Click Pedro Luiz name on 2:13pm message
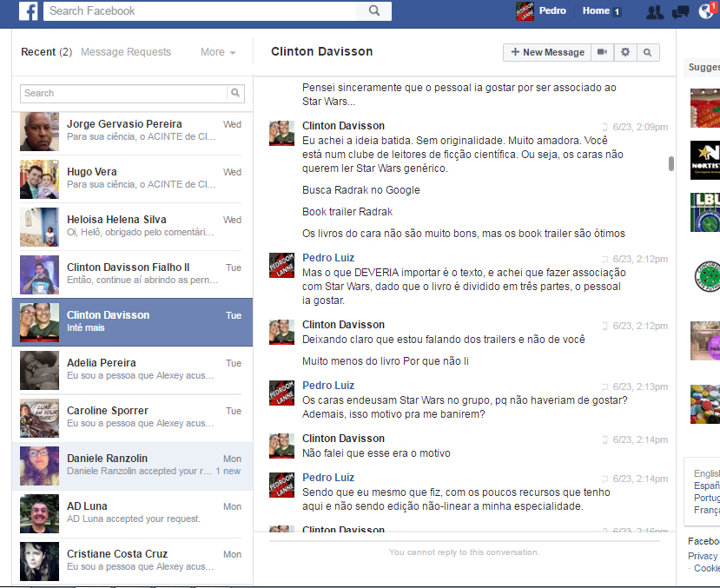The height and width of the screenshot is (588, 720). point(328,386)
